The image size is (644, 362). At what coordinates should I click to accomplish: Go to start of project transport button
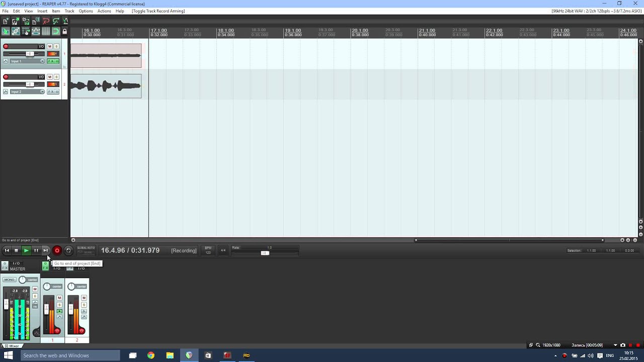7,250
